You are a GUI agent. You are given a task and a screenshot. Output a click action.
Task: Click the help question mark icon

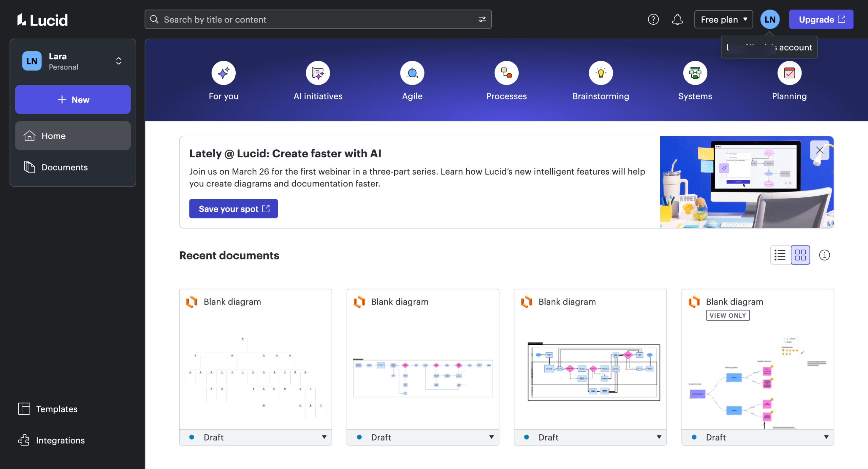(x=653, y=20)
